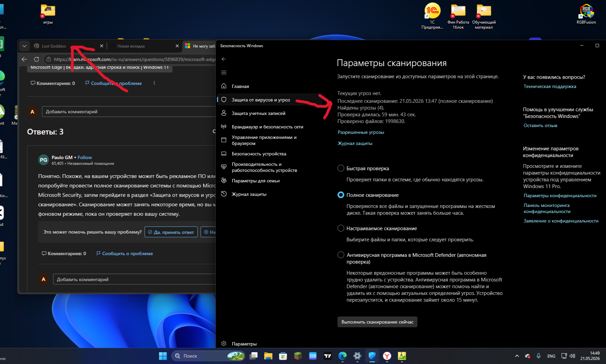Show hidden system tray icons
Image resolution: width=606 pixels, height=364 pixels.
[x=517, y=356]
